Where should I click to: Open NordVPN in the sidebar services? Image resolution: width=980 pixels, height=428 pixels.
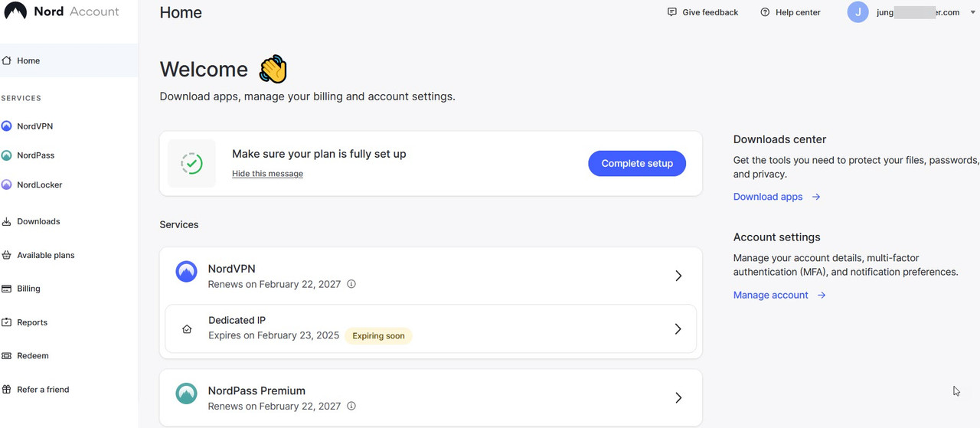(x=34, y=126)
